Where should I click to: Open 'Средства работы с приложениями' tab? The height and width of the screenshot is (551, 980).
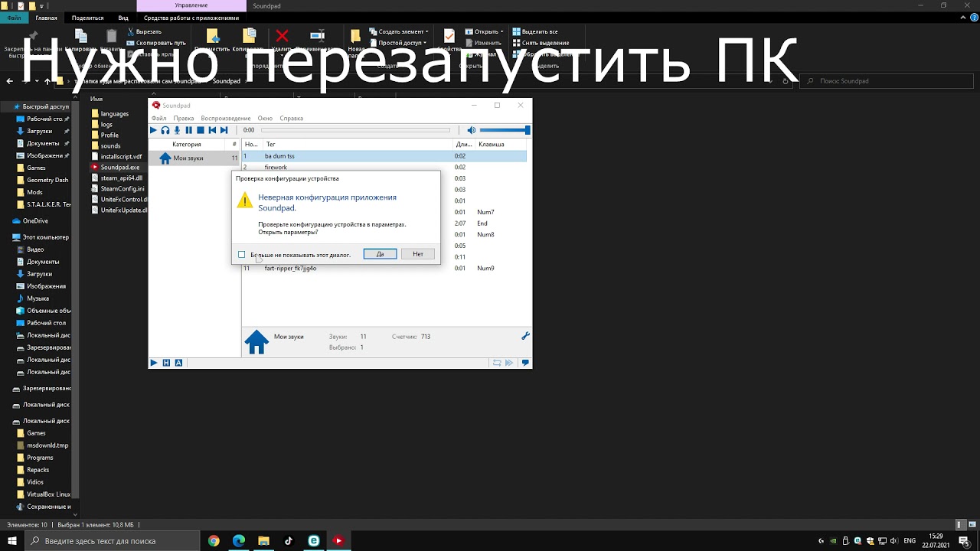[x=191, y=18]
